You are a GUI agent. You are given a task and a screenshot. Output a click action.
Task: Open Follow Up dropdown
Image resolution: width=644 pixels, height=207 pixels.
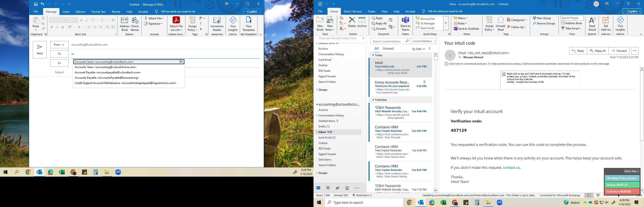point(517,27)
